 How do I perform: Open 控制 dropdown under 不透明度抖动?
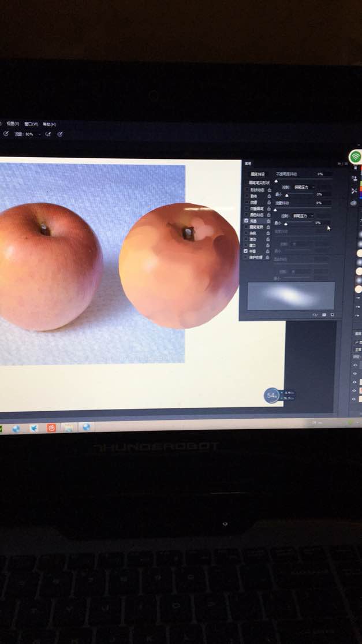pos(304,187)
